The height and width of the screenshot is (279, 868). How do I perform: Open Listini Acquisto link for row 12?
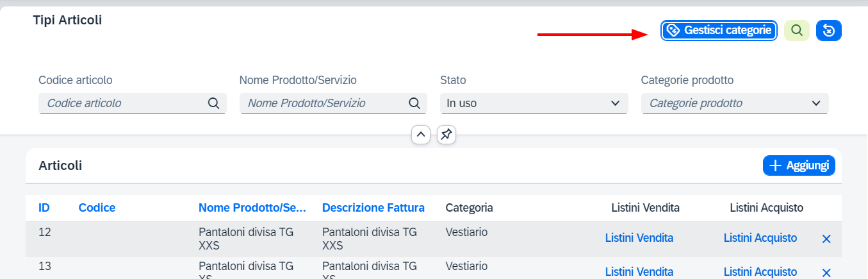(760, 238)
